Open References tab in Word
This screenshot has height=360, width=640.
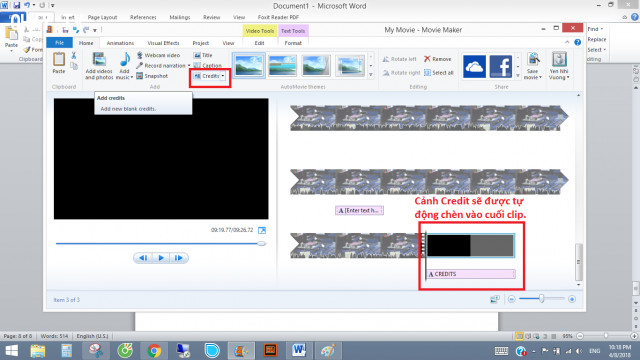tap(143, 18)
